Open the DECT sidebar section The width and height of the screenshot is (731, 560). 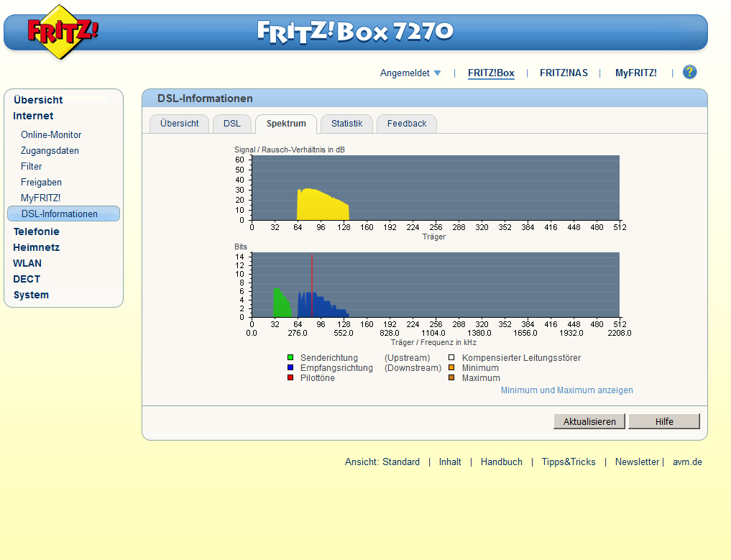27,279
